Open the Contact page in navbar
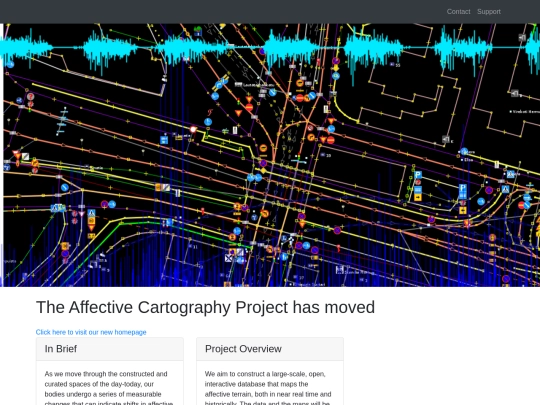 coord(458,12)
